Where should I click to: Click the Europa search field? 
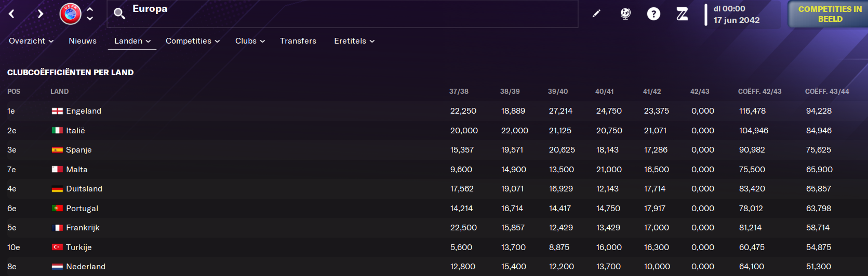342,14
